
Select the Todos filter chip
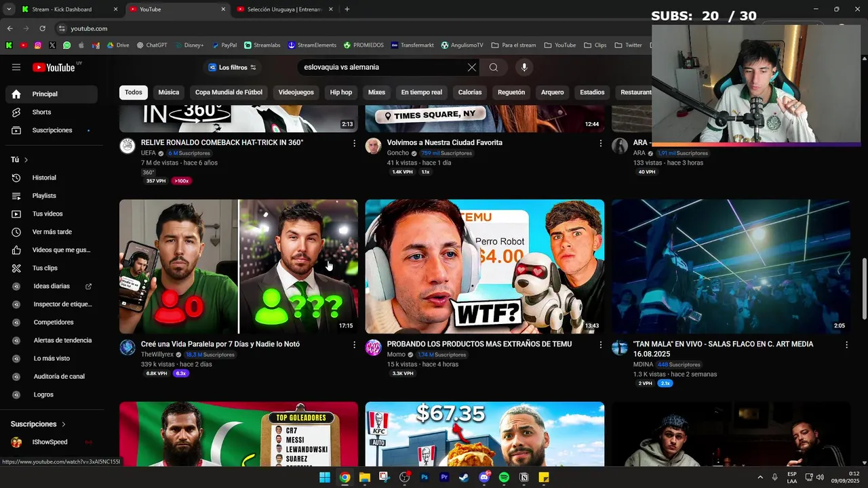click(134, 92)
